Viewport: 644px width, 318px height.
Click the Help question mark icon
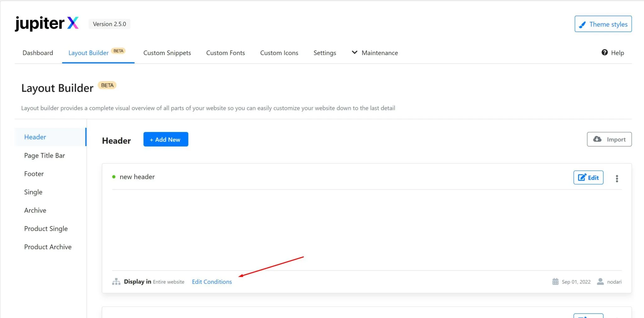click(x=604, y=52)
